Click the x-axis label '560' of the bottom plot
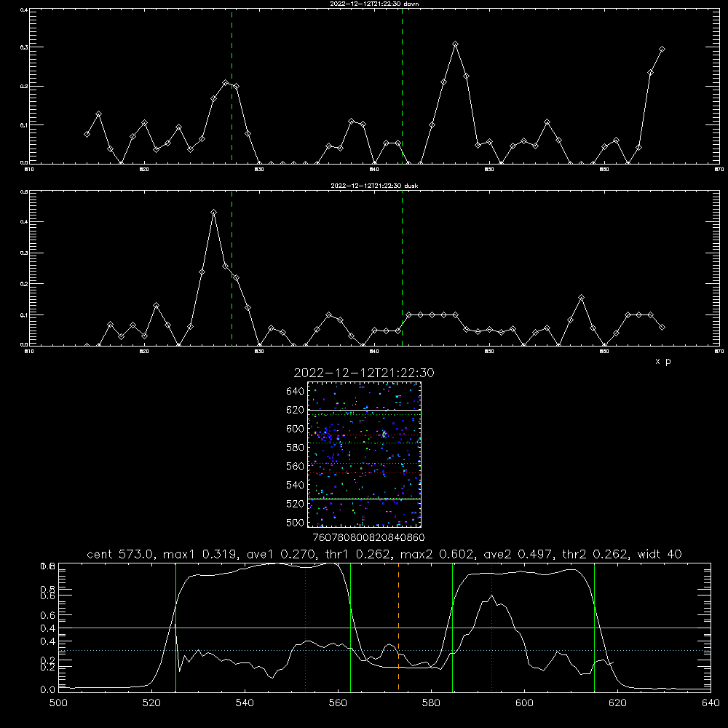 pos(338,703)
